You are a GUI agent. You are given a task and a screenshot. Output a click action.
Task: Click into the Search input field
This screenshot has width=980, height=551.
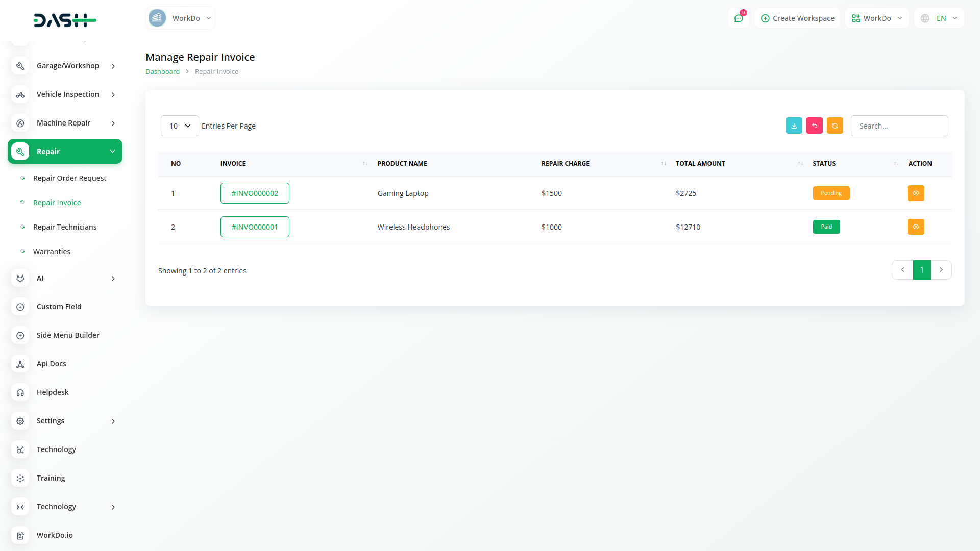click(x=899, y=126)
